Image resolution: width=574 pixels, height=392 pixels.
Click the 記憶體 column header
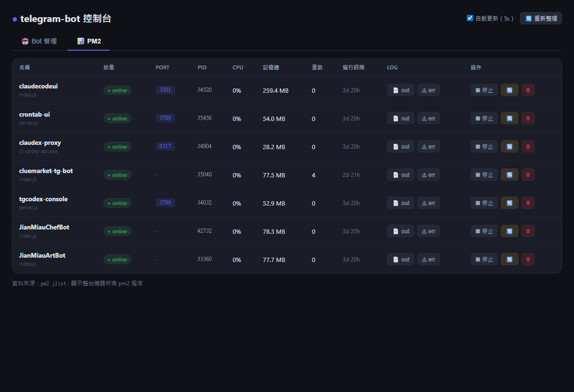(x=271, y=67)
